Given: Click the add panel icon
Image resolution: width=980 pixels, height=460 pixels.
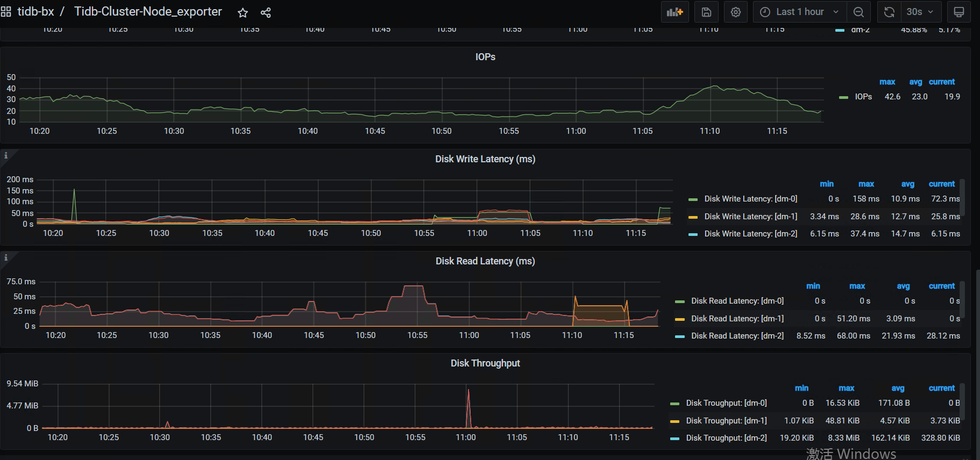Looking at the screenshot, I should [x=674, y=12].
